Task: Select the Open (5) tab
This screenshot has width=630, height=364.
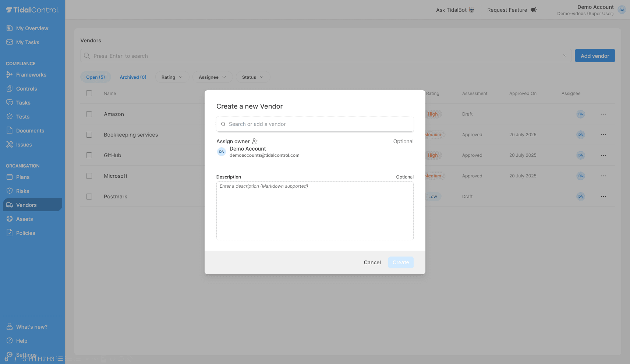Action: pos(96,77)
